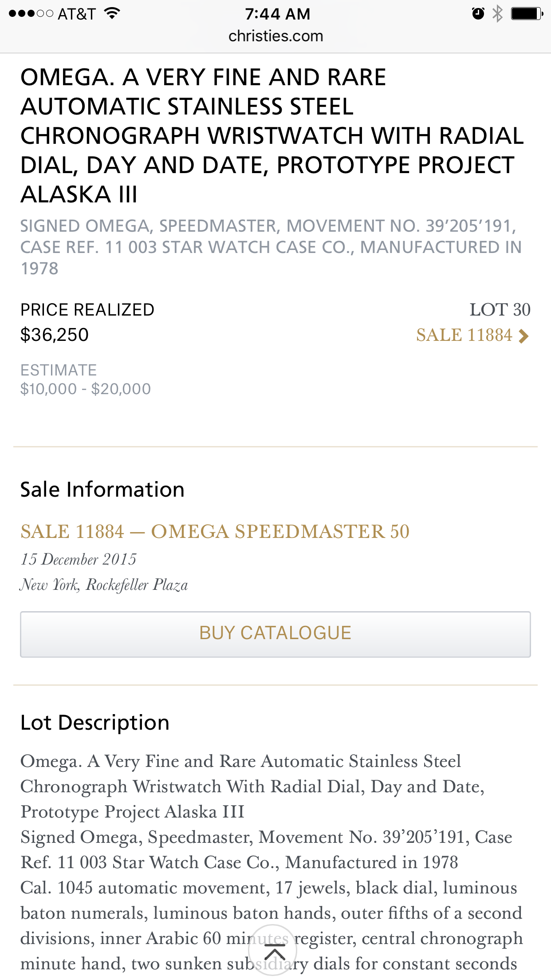Image resolution: width=551 pixels, height=980 pixels.
Task: Tap the gold chevron beside Sale 11884
Action: point(523,336)
